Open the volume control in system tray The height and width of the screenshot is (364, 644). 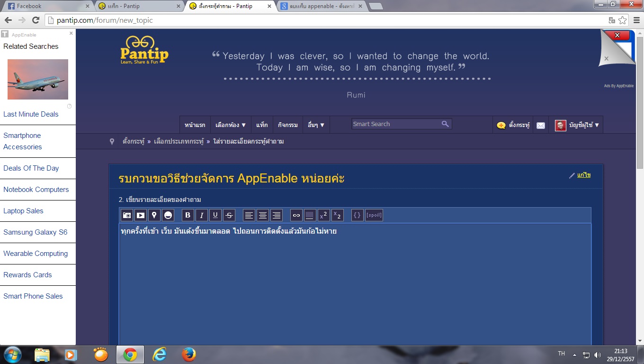coord(598,355)
